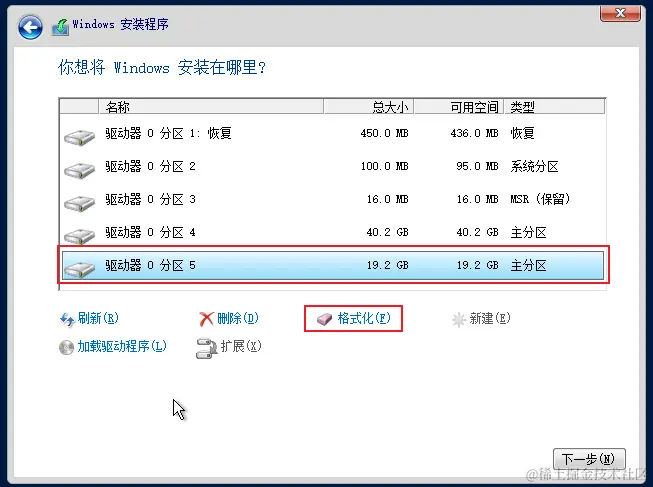Go back using the blue arrow button
653x487 pixels.
pos(30,27)
